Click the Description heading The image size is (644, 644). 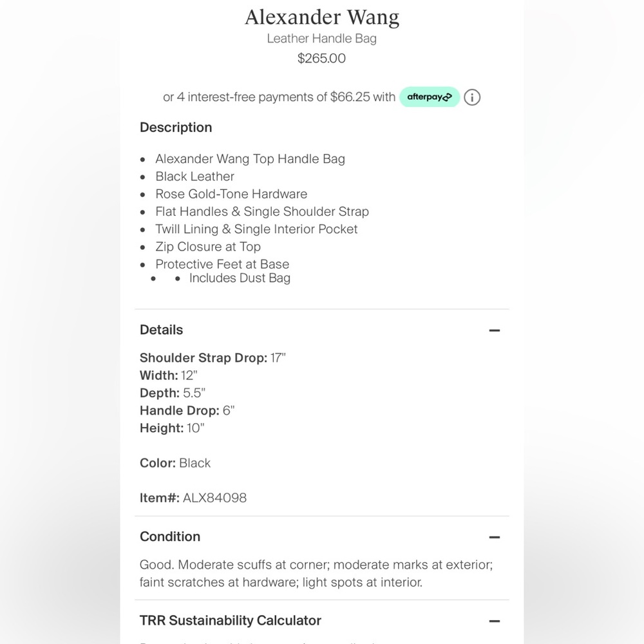tap(176, 128)
